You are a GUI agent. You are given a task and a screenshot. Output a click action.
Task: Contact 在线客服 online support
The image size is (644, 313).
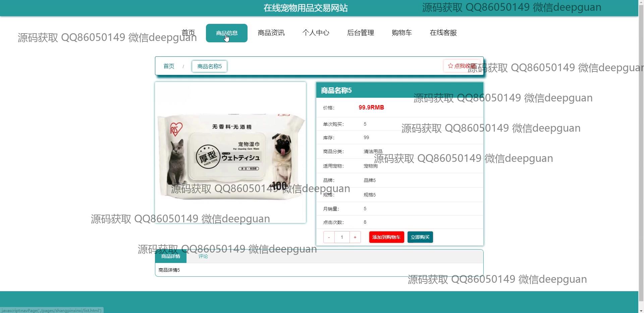(443, 33)
